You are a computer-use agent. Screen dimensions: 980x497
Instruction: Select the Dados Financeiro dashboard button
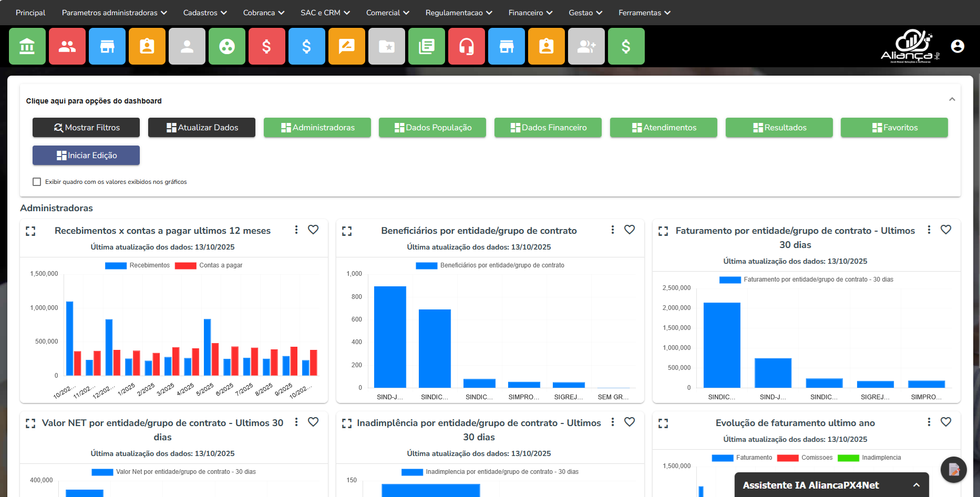click(x=548, y=128)
